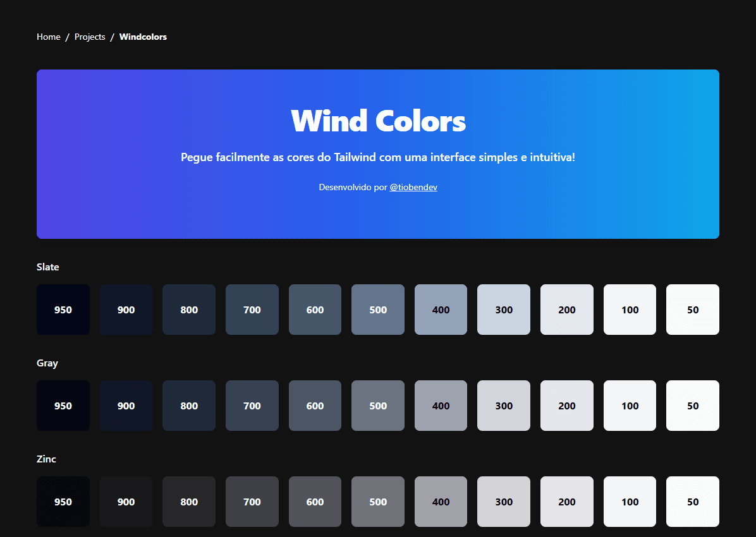Copy the Slate 950 swatch
The height and width of the screenshot is (537, 756).
click(63, 310)
